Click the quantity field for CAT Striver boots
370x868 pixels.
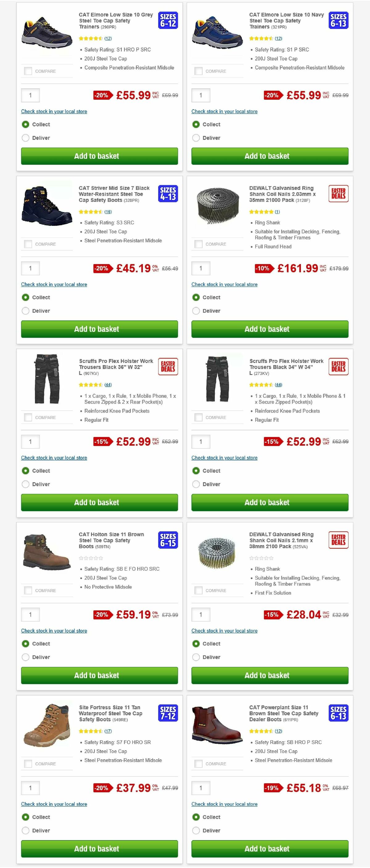[31, 268]
